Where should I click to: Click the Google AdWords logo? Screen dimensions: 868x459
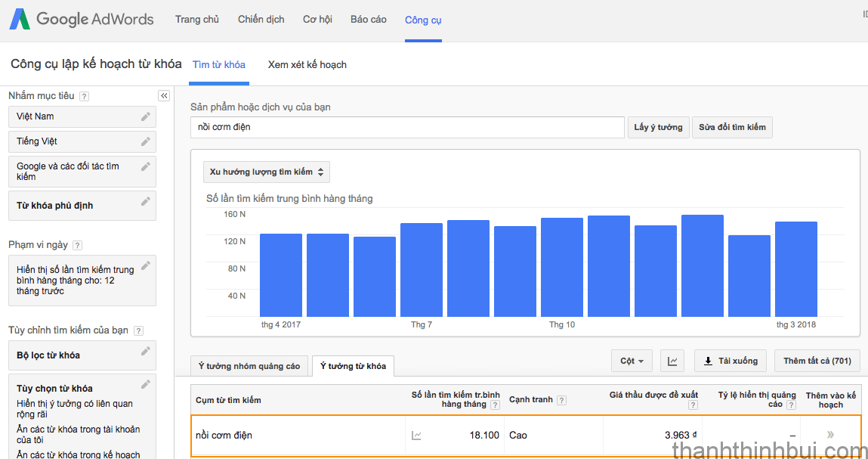click(x=82, y=20)
